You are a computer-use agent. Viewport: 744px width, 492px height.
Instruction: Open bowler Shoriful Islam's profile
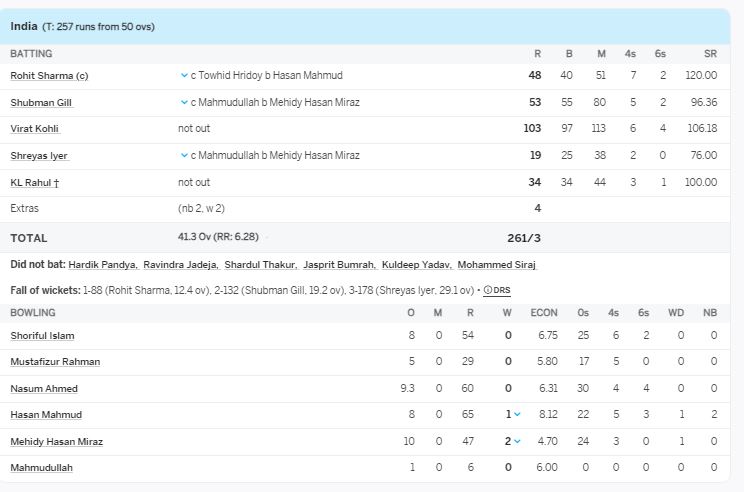(x=42, y=335)
